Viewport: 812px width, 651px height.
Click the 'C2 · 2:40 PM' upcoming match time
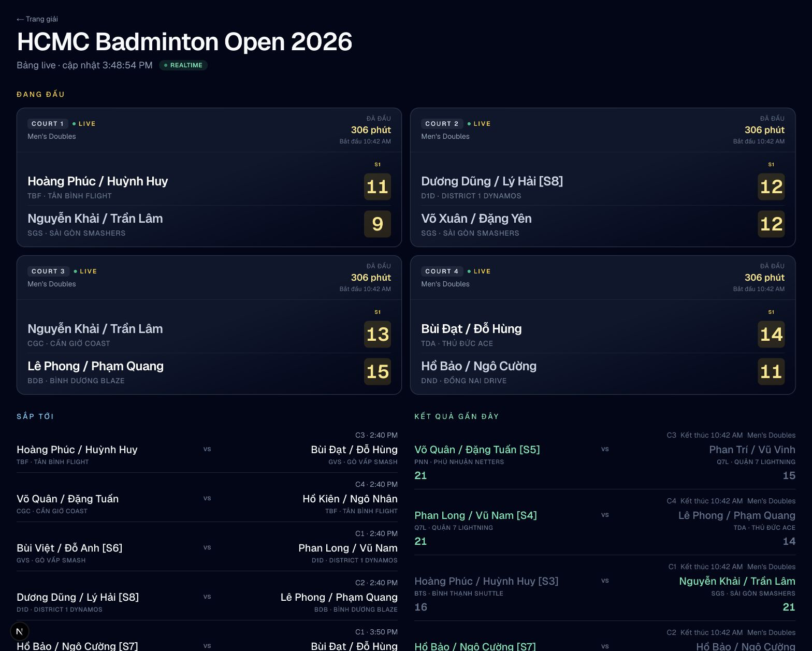coord(376,583)
